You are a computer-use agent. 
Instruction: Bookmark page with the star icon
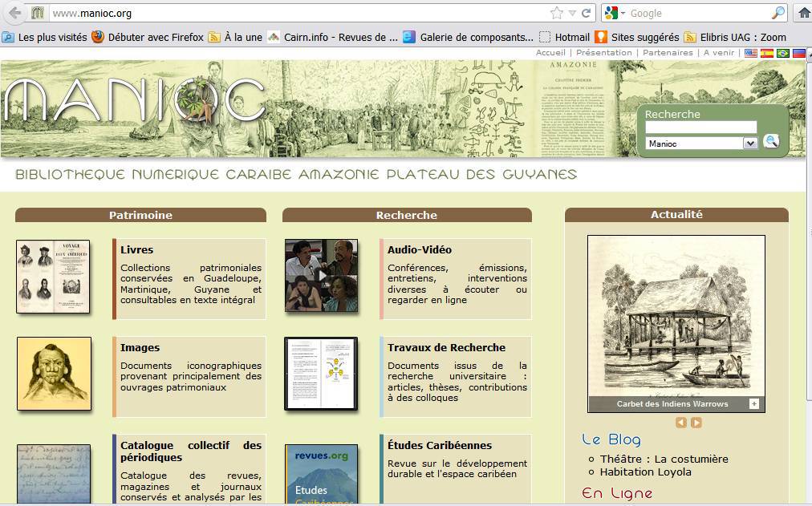tap(556, 13)
